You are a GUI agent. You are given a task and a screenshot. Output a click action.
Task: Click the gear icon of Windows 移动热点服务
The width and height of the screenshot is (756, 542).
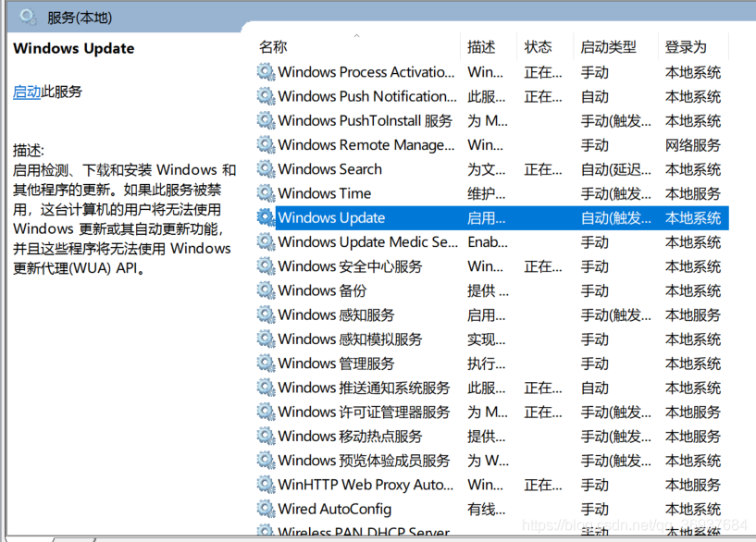tap(266, 436)
